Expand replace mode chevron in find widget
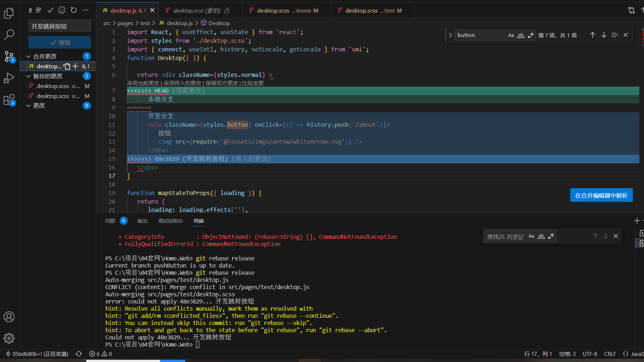Image resolution: width=644 pixels, height=362 pixels. [450, 35]
